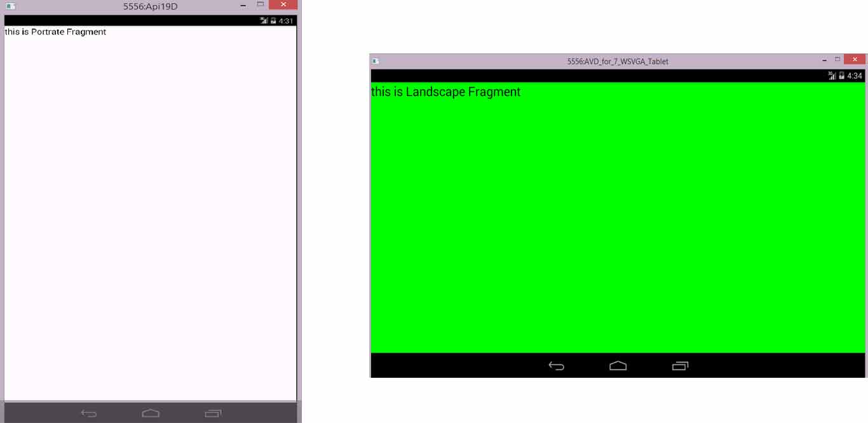Close the Api19D emulator window

click(x=283, y=4)
